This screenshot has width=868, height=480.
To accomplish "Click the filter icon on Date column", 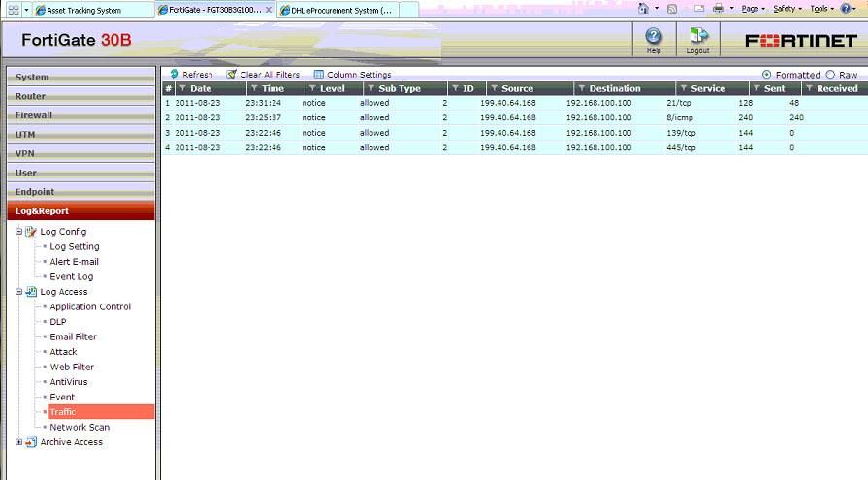I will [x=182, y=88].
